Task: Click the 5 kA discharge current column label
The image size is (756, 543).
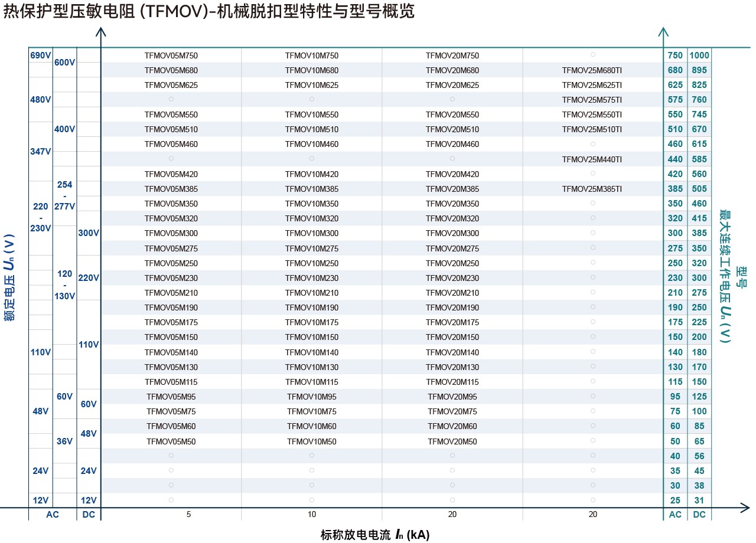Action: (188, 515)
